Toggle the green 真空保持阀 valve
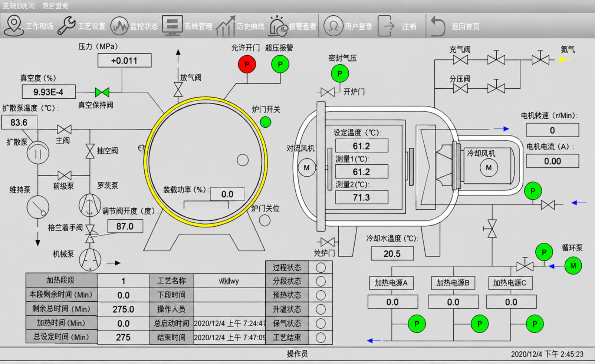 (x=102, y=92)
